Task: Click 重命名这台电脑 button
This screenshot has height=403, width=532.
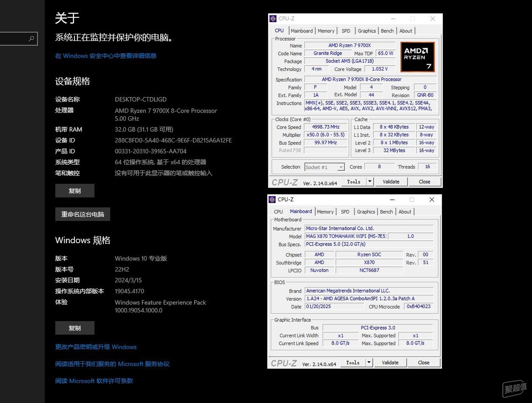Action: pos(82,214)
